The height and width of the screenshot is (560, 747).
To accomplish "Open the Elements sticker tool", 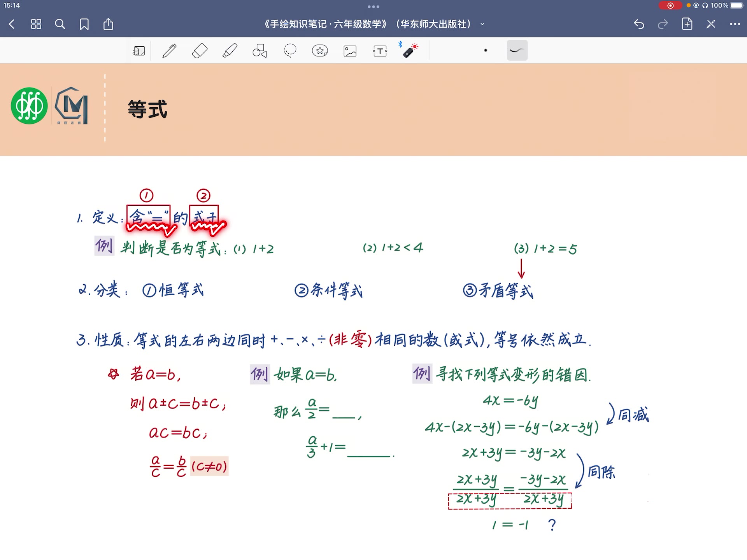I will point(319,50).
